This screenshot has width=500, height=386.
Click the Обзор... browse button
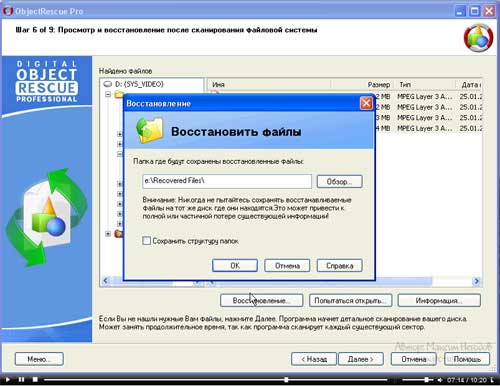[339, 182]
